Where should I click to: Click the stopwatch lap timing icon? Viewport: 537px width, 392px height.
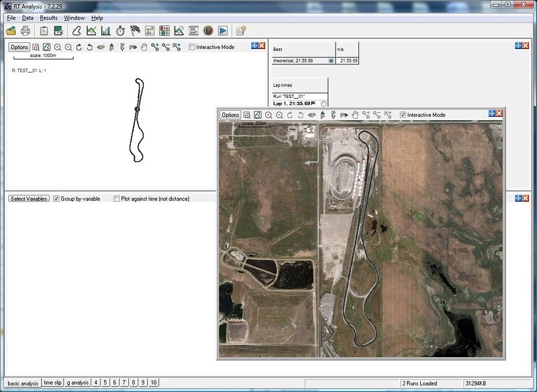pos(121,29)
